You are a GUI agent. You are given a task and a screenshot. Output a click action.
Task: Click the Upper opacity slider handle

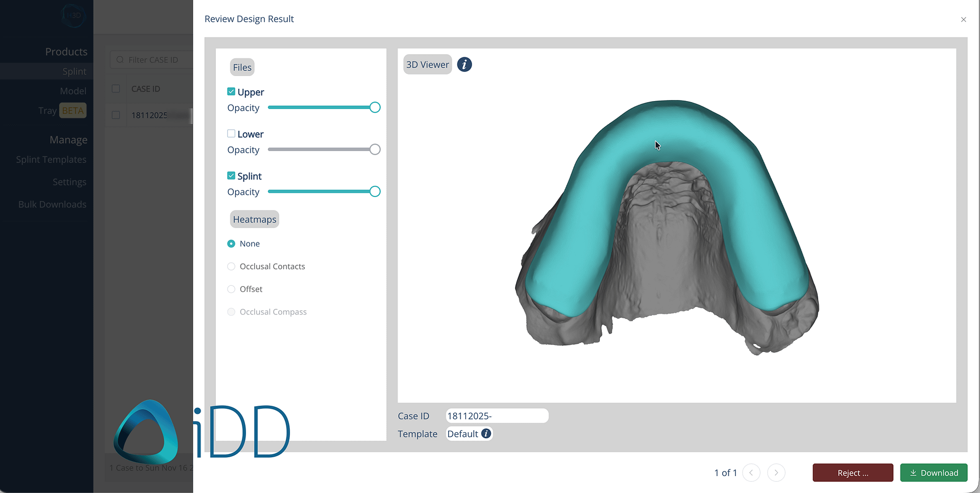click(375, 108)
